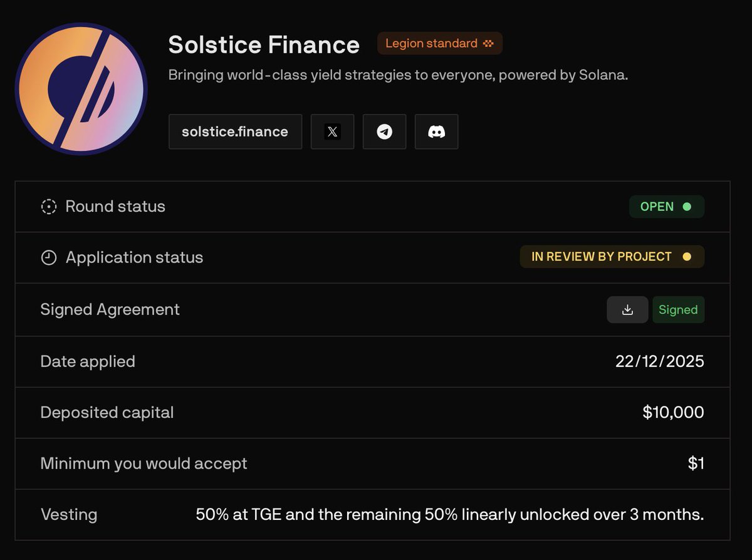Open the Telegram channel icon

384,132
